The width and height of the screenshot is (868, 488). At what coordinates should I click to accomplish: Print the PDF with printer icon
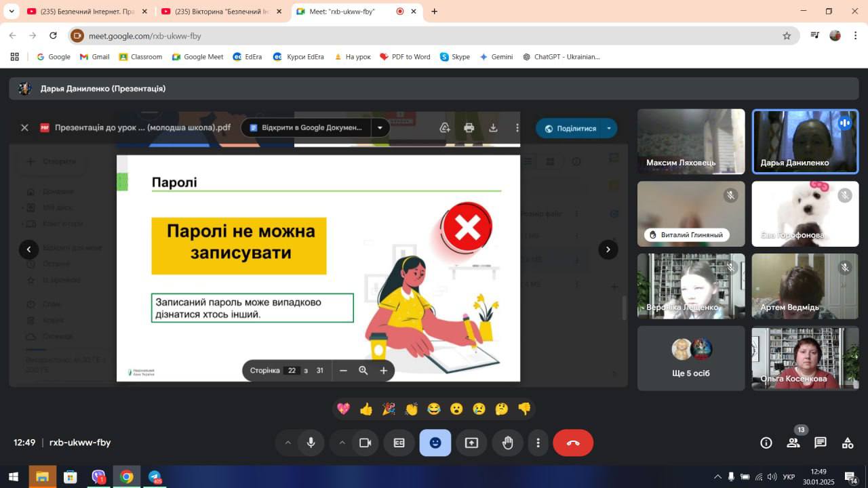[x=469, y=127]
